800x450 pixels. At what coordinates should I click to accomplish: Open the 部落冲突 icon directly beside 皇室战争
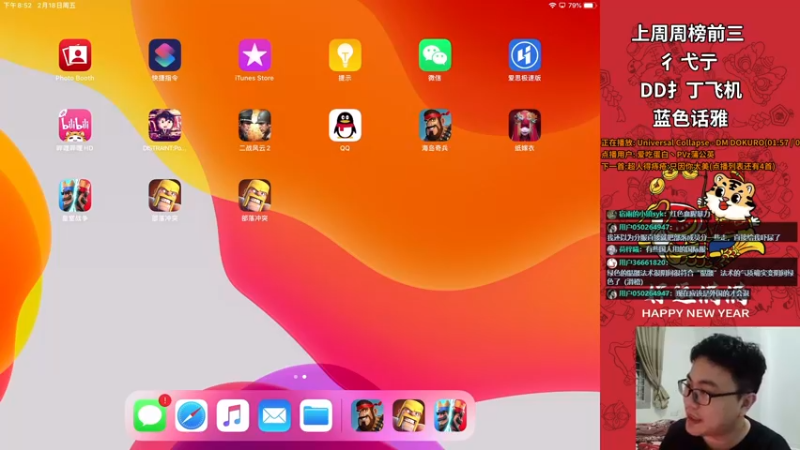pyautogui.click(x=165, y=195)
